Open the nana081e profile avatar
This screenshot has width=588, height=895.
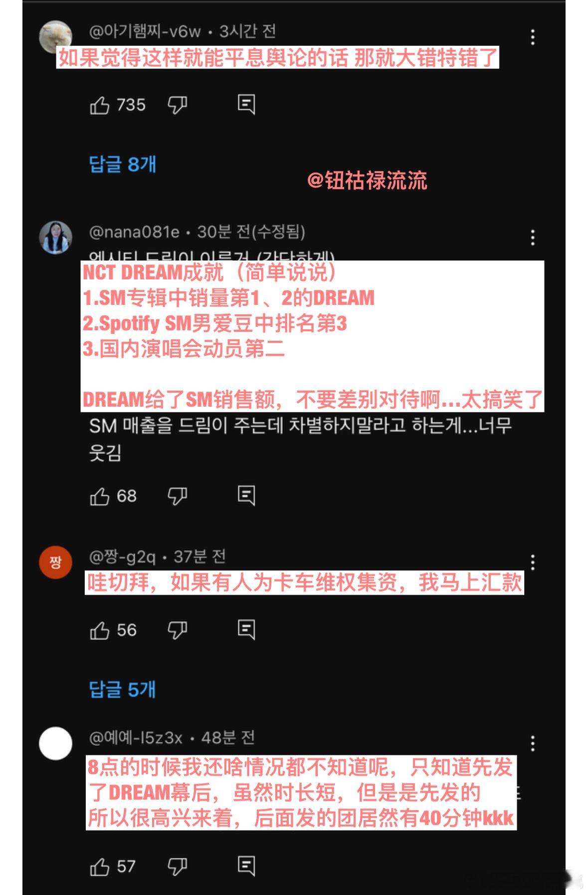pyautogui.click(x=56, y=237)
